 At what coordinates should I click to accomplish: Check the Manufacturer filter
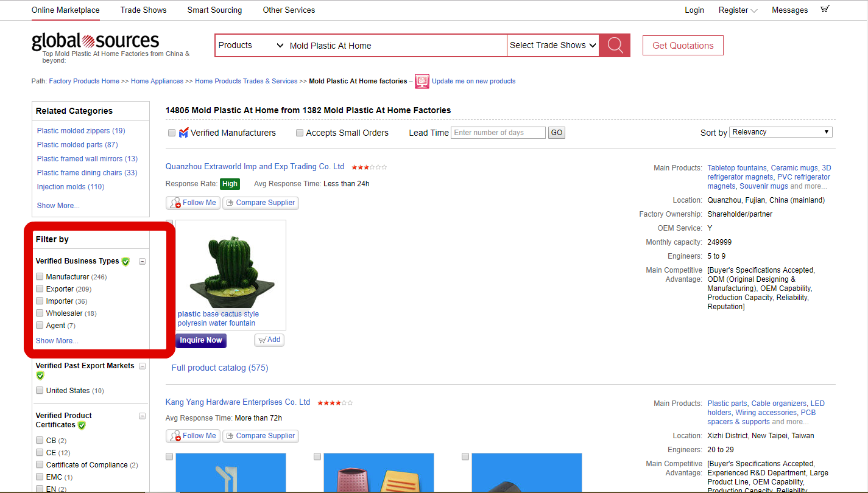[40, 276]
